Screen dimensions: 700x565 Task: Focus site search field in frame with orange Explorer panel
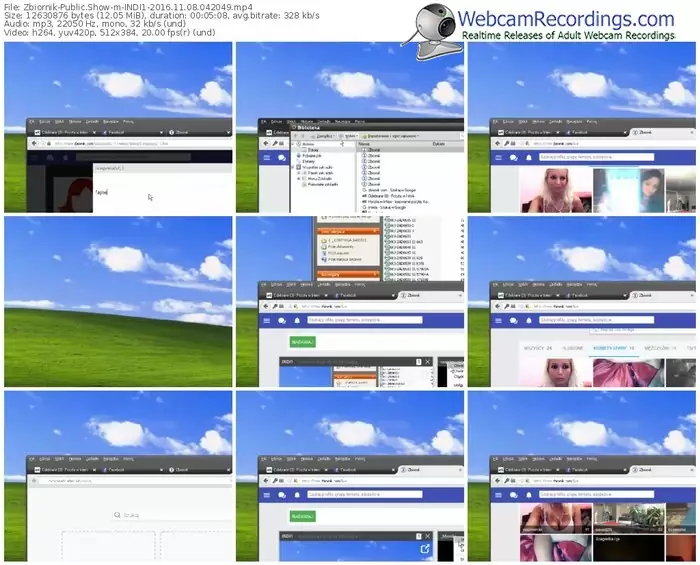(365, 320)
